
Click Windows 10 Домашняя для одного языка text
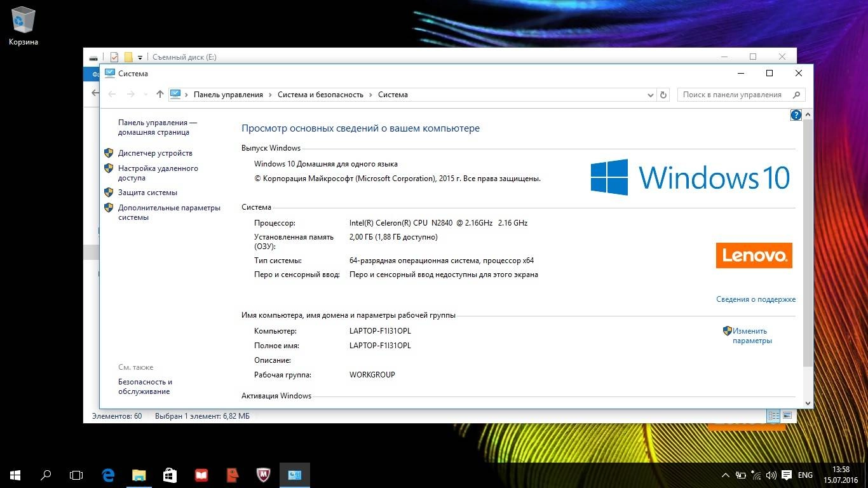point(326,164)
